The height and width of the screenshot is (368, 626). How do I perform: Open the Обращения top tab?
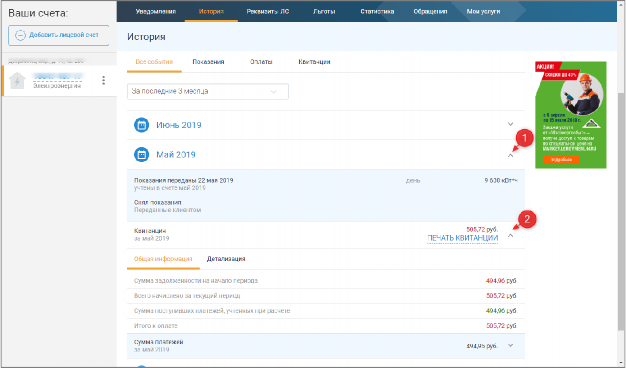(x=430, y=12)
